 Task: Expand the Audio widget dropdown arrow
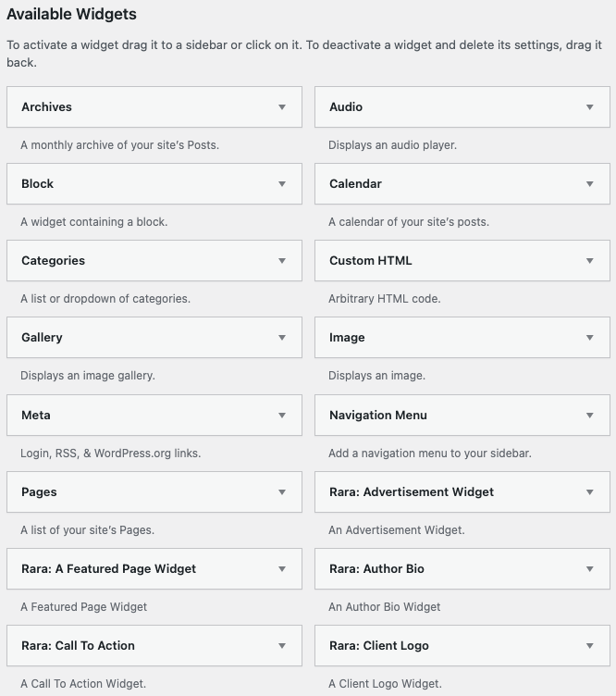[590, 107]
